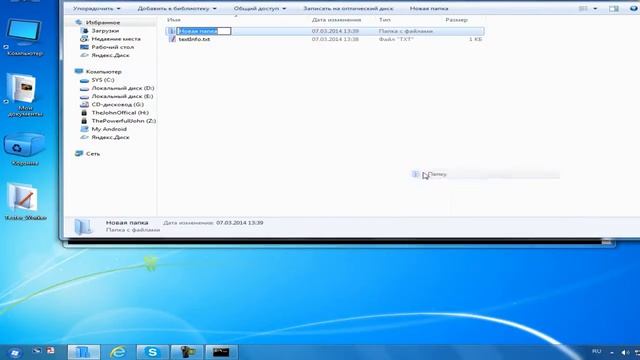Open the Windows Start button
The image size is (640, 360).
pos(15,352)
